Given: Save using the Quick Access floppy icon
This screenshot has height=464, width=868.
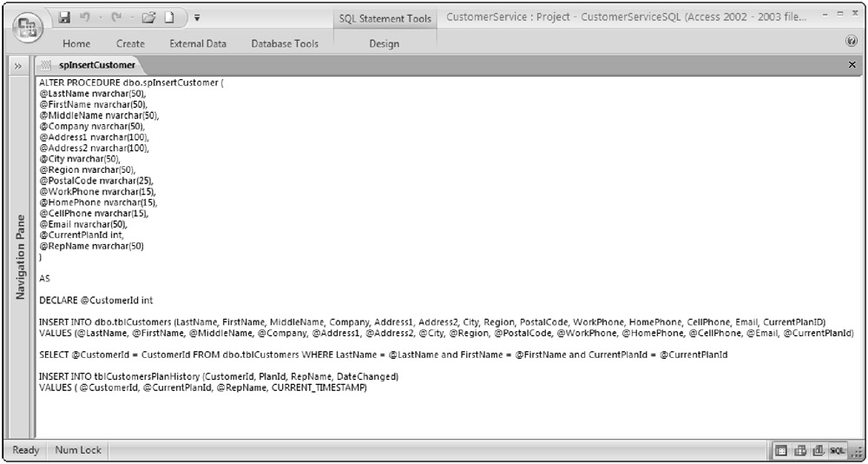Looking at the screenshot, I should [64, 17].
